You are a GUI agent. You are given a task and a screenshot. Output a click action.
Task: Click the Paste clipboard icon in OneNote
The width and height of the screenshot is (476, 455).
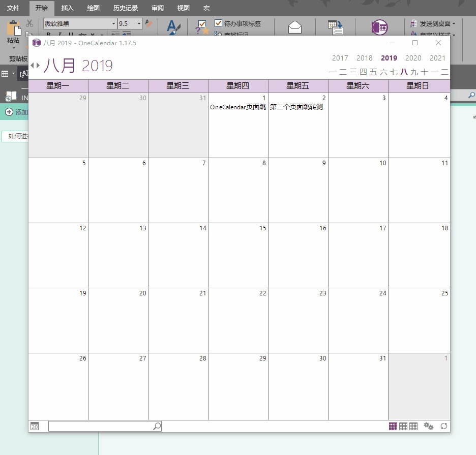coord(13,28)
